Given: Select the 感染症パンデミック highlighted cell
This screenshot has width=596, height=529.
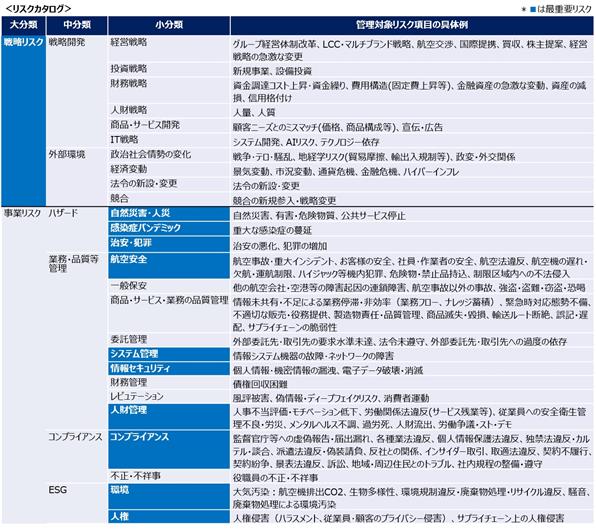Looking at the screenshot, I should point(169,228).
